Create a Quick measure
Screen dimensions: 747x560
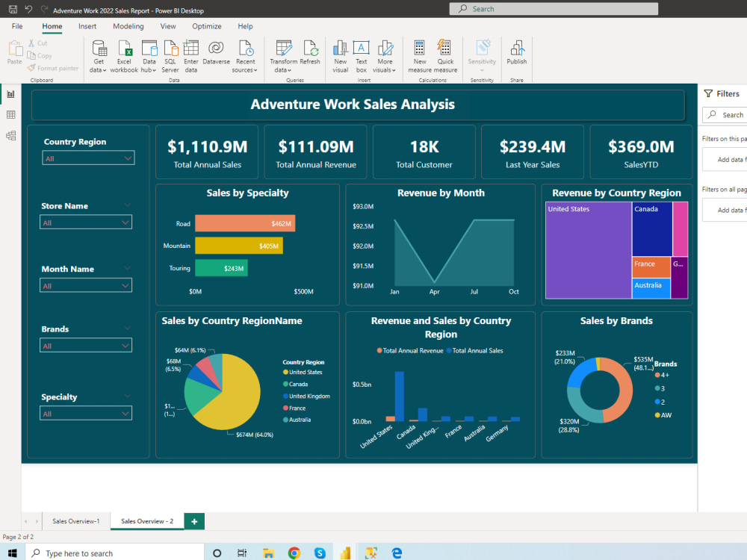(445, 56)
